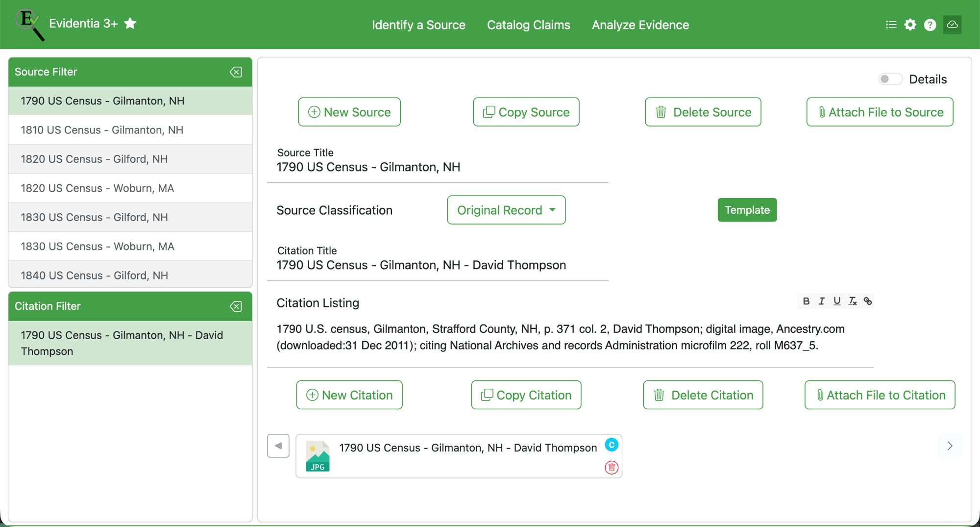
Task: Click the blue C badge on the attached file
Action: click(x=612, y=445)
